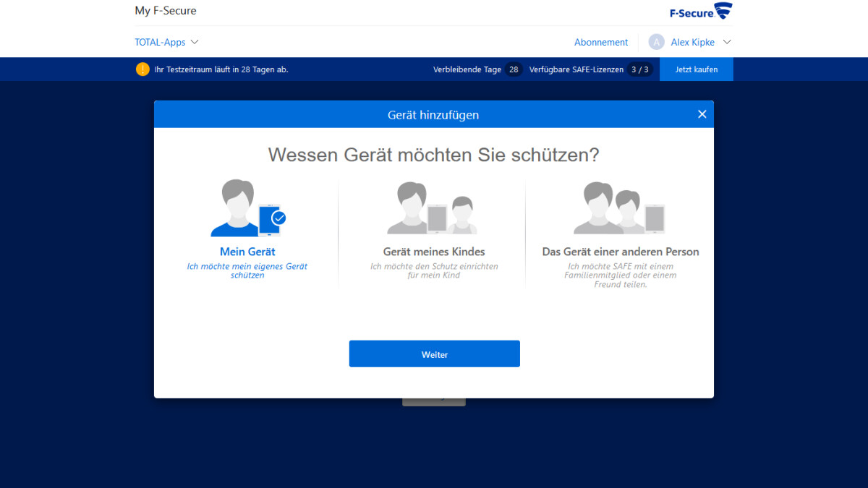Click the Verfügbare SAFE-Lizenzen label
Viewport: 868px width, 488px height.
(x=576, y=69)
